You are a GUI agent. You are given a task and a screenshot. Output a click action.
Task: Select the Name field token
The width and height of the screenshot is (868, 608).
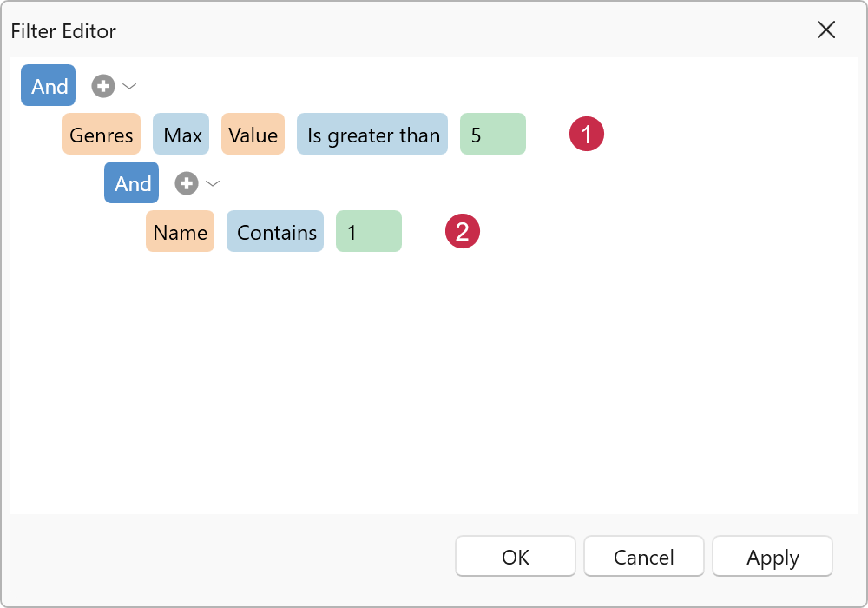pyautogui.click(x=180, y=231)
